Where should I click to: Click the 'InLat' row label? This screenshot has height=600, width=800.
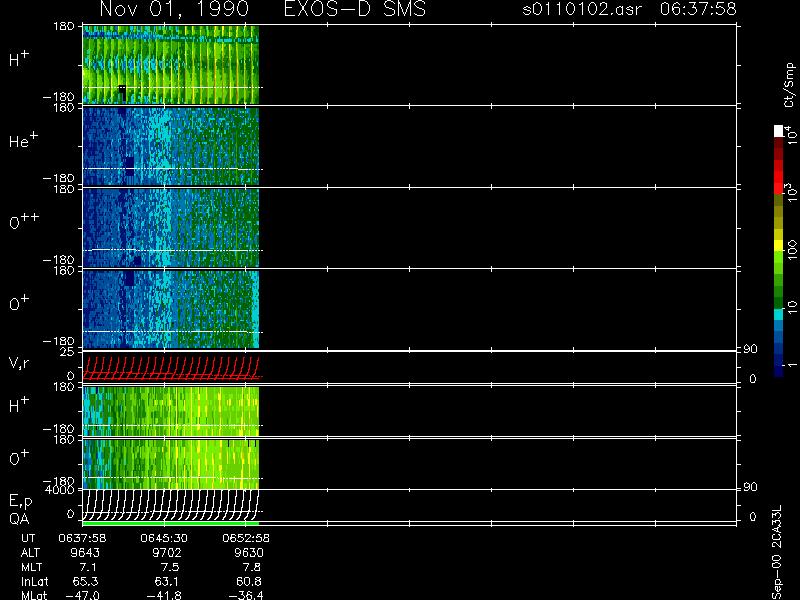pos(35,581)
